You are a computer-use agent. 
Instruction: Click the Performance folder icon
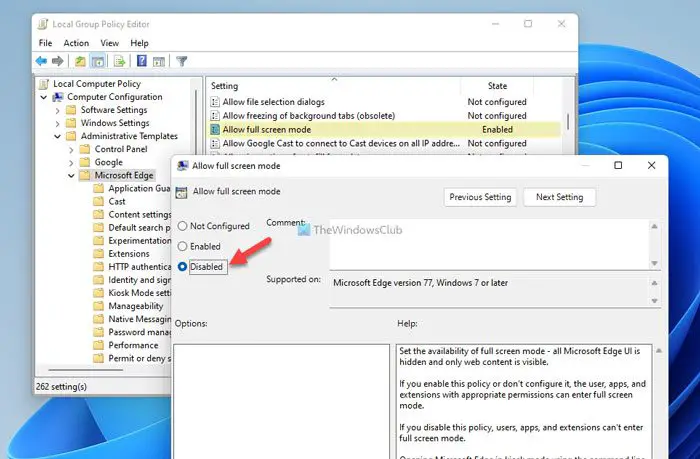coord(99,345)
